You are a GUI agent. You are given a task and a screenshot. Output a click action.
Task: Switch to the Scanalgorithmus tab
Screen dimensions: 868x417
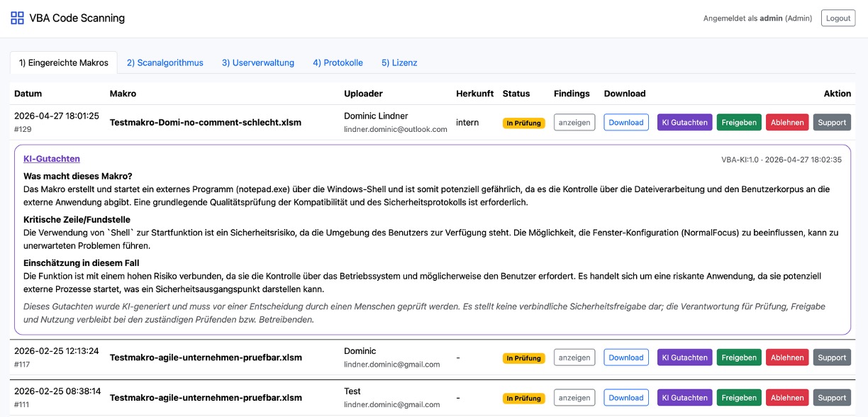165,62
